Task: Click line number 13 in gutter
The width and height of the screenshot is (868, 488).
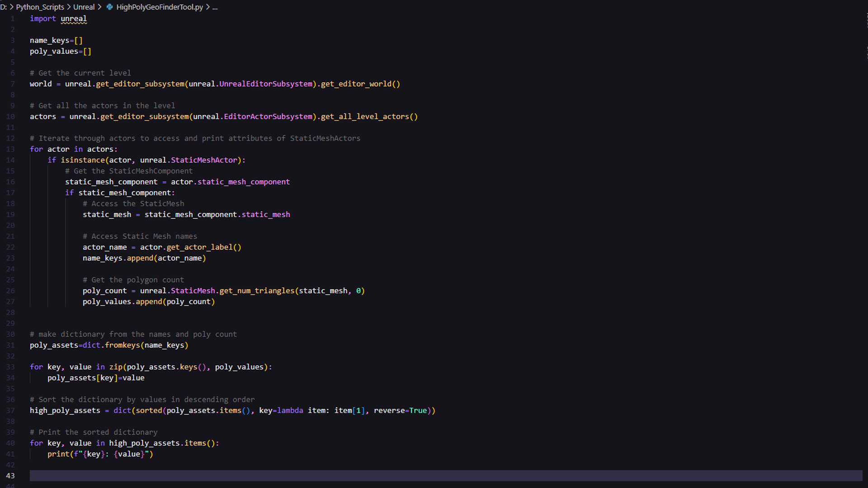Action: pos(10,149)
